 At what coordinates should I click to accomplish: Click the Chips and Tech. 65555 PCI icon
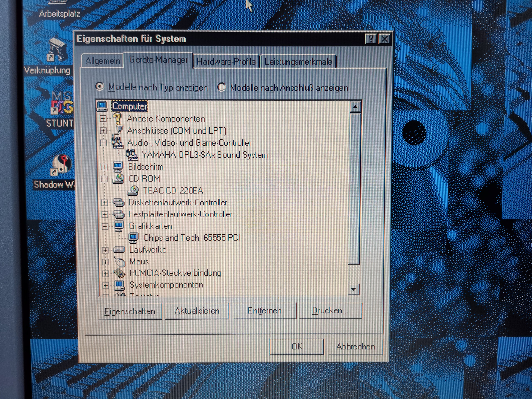pos(133,238)
